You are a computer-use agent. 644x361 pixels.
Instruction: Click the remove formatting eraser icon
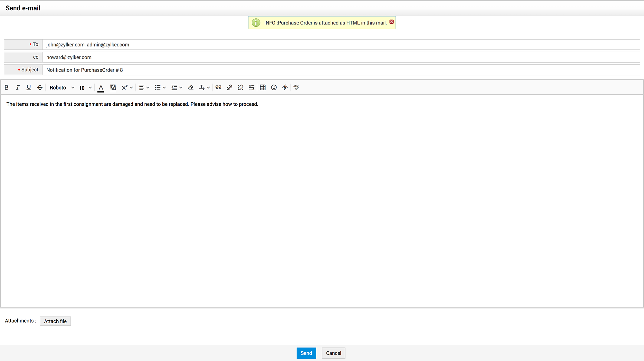pyautogui.click(x=191, y=87)
